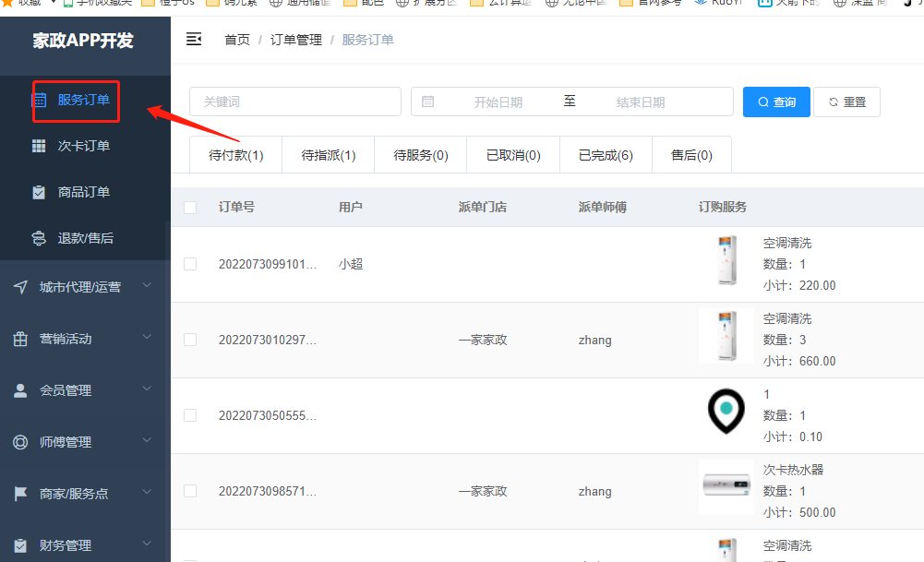
Task: Click the calendar icon in date range field
Action: click(427, 102)
